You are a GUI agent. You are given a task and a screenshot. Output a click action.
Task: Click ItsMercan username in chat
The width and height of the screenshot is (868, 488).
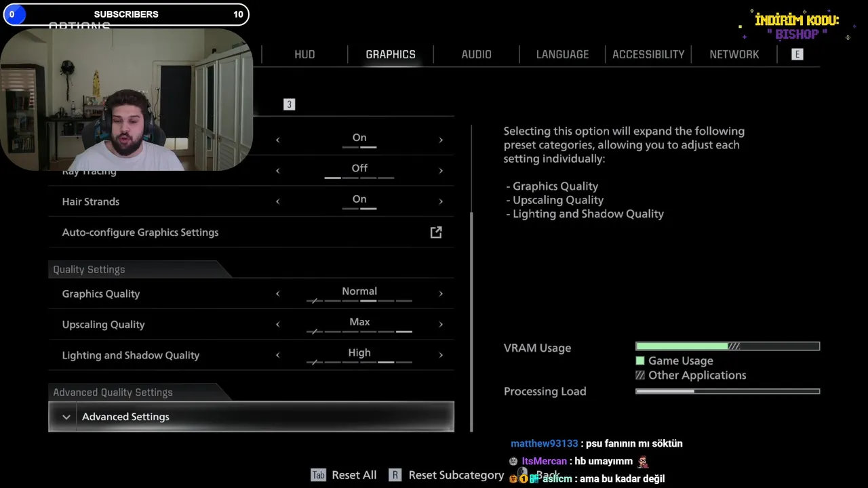pos(544,461)
